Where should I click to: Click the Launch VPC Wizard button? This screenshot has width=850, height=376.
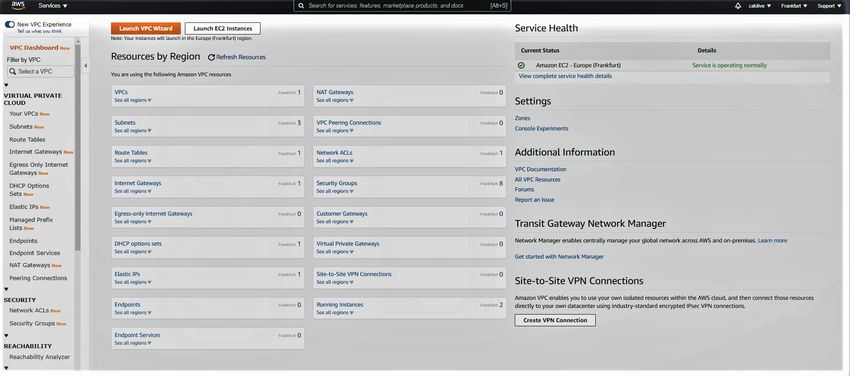(x=146, y=29)
